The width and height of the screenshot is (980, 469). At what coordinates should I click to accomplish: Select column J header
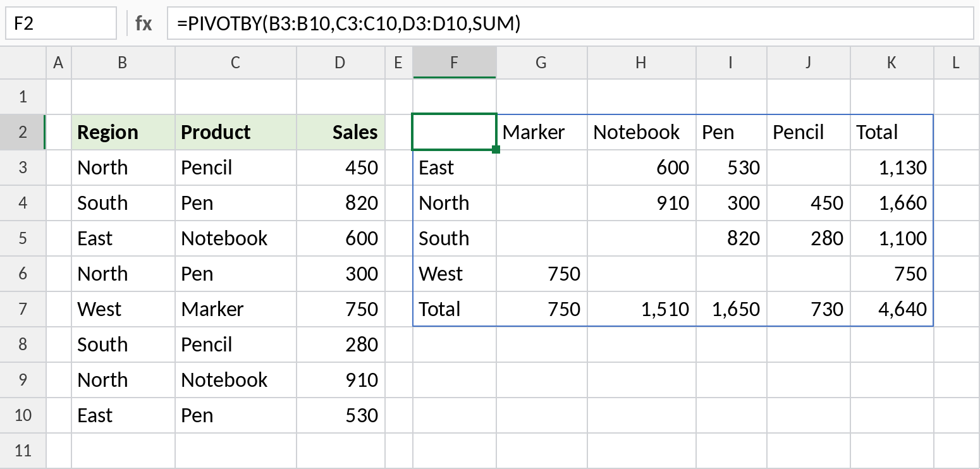click(x=809, y=63)
